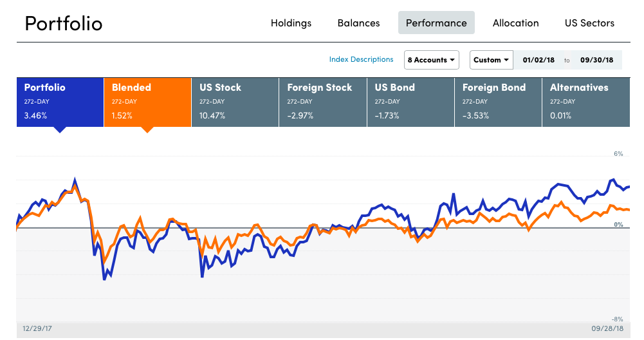644x340 pixels.
Task: Click the Index Descriptions link
Action: (361, 59)
